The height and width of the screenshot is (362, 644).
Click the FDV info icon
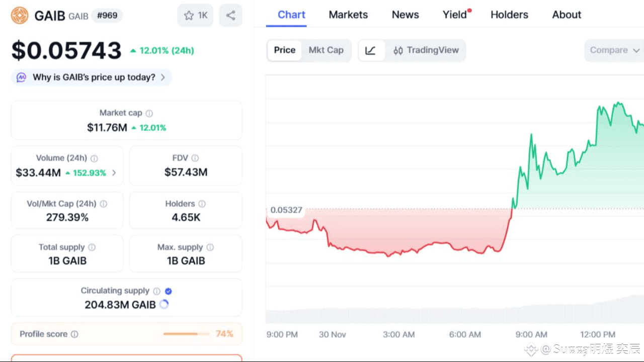tap(195, 158)
